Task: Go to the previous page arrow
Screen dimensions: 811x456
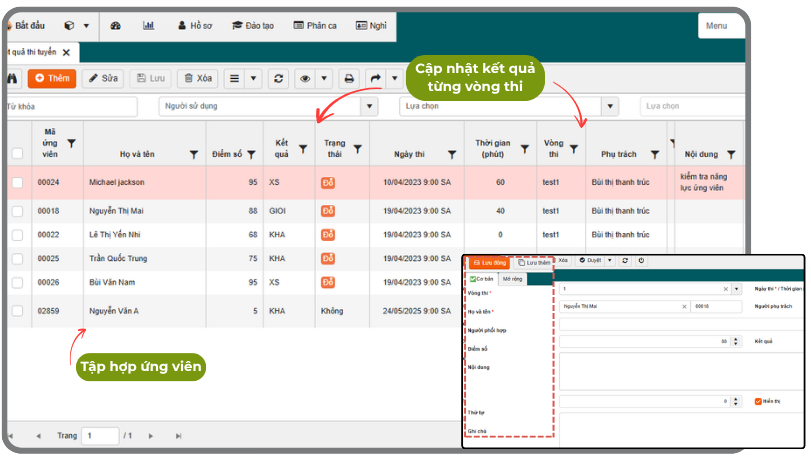Action: (38, 436)
